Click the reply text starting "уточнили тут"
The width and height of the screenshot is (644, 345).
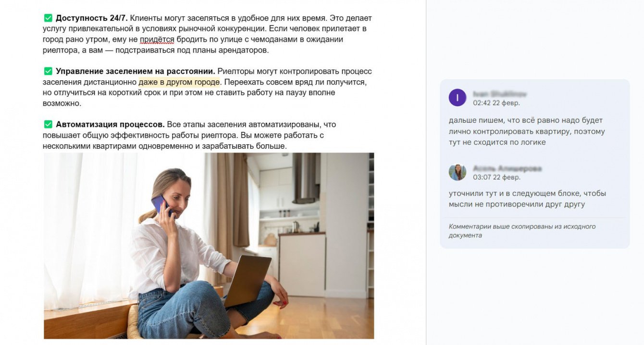[527, 199]
